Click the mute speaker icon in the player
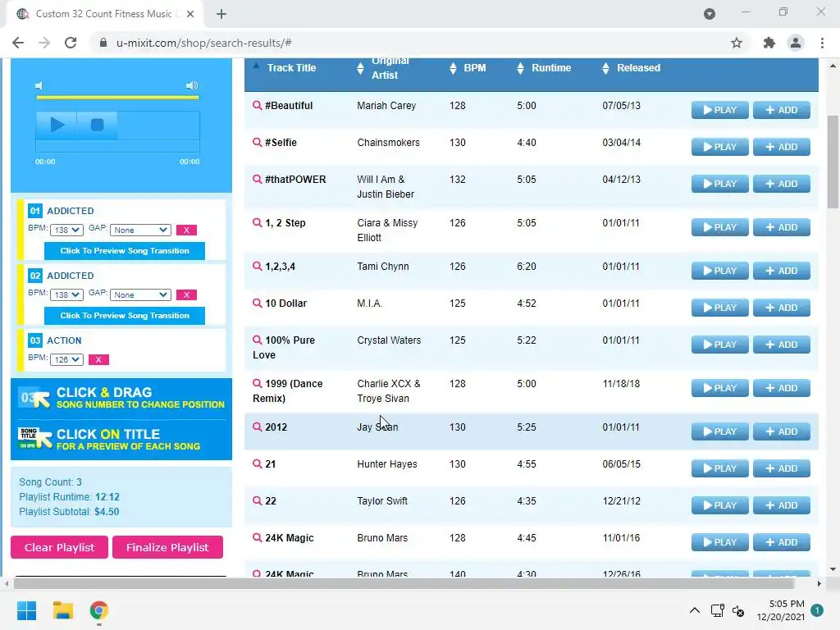This screenshot has width=840, height=630. [x=39, y=85]
